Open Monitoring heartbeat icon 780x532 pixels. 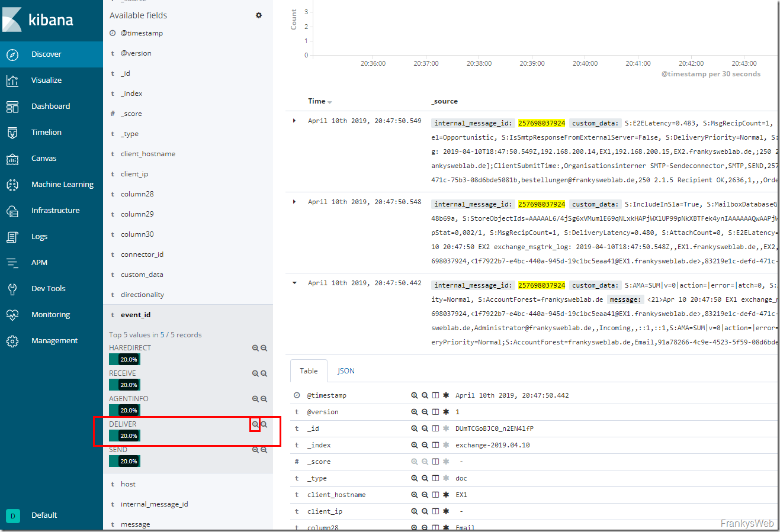12,315
